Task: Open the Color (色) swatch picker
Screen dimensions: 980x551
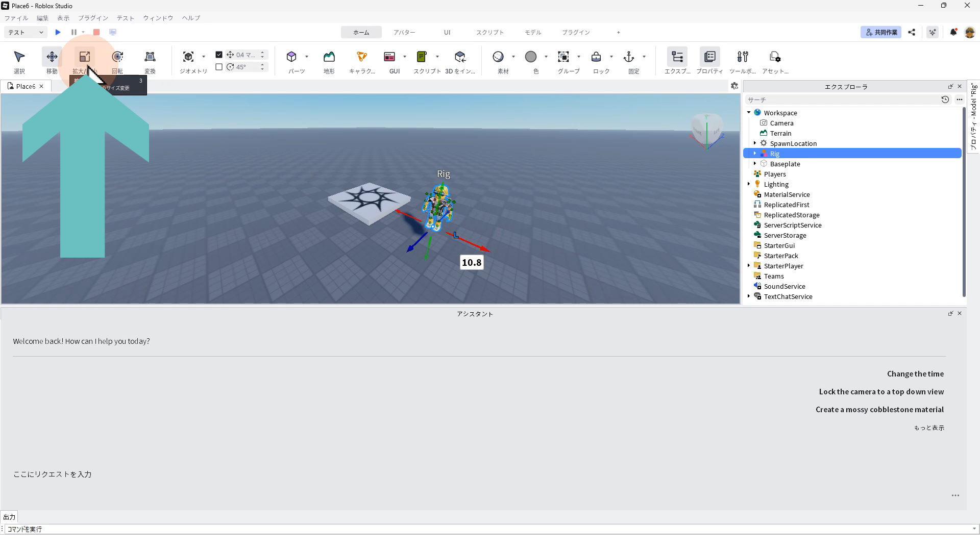Action: pos(531,57)
